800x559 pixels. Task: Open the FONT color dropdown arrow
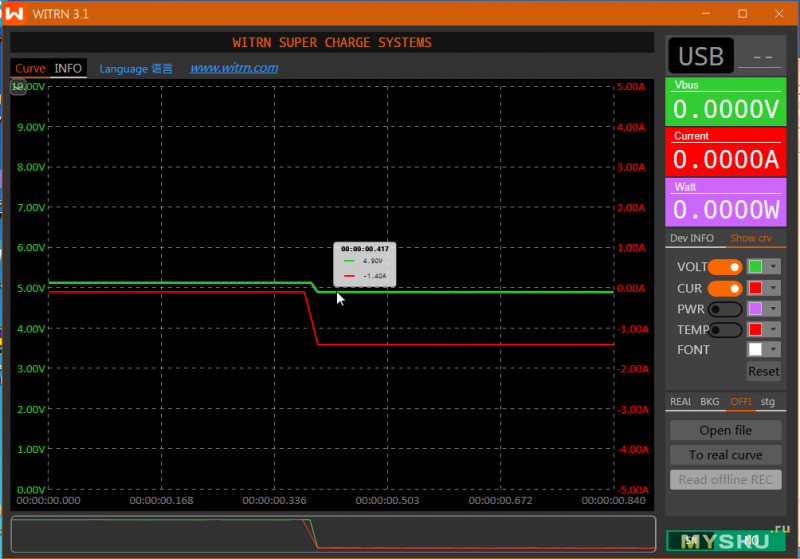click(x=773, y=349)
